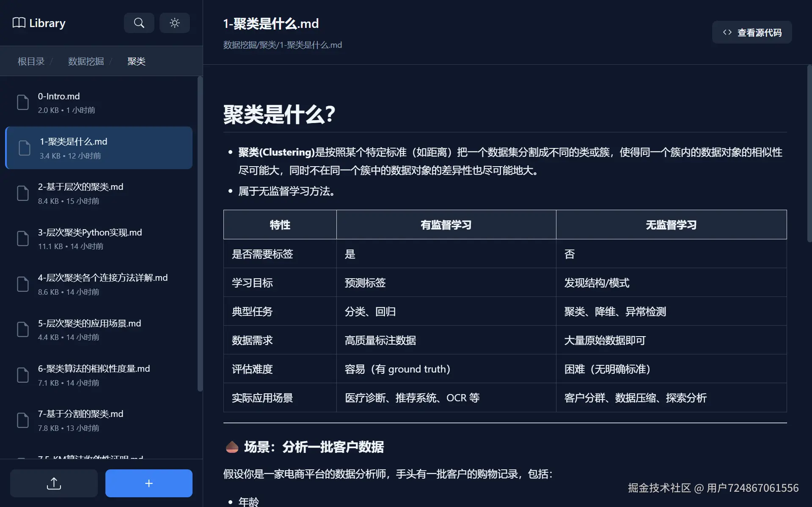Screen dimensions: 812x507
Task: Click the blue plus button to add file
Action: tap(149, 483)
